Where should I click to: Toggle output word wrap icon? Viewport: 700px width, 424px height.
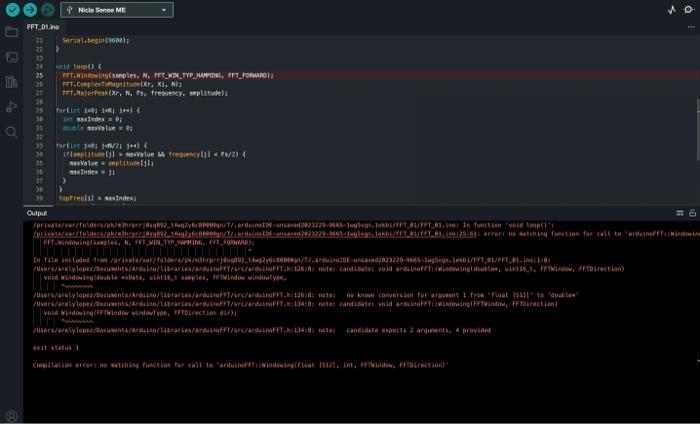tap(680, 213)
